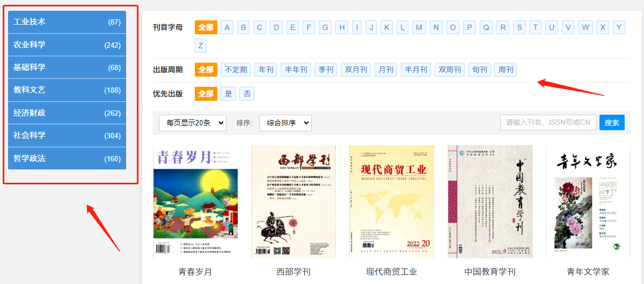
Task: Open 中国教育学刊 journal cover
Action: (x=490, y=201)
